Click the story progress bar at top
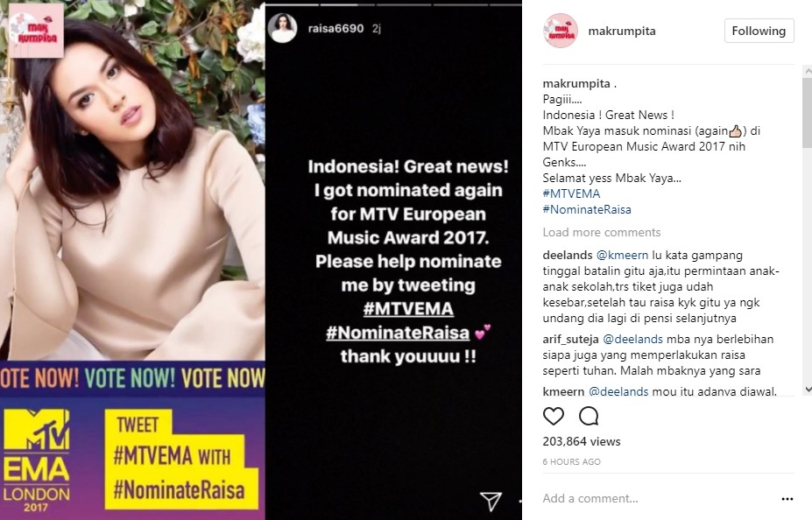 393,4
